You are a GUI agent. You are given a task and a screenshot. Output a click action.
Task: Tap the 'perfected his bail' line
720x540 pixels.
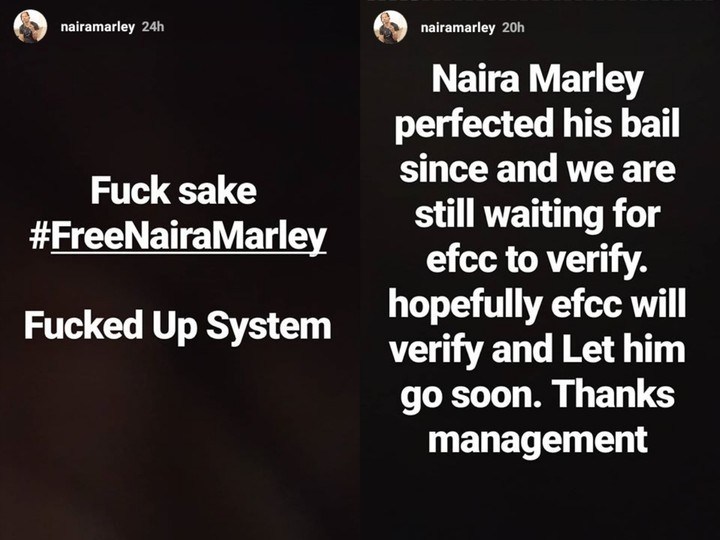pos(537,125)
